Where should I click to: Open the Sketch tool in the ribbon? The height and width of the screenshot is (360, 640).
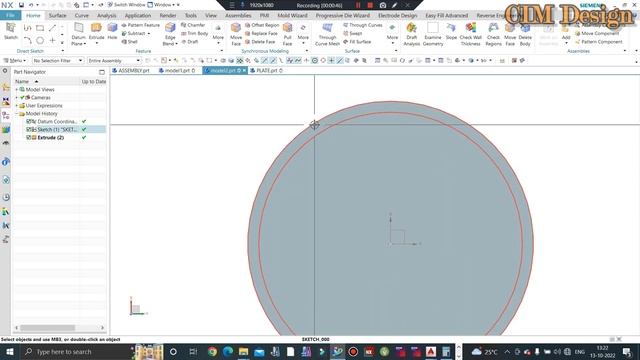coord(11,31)
